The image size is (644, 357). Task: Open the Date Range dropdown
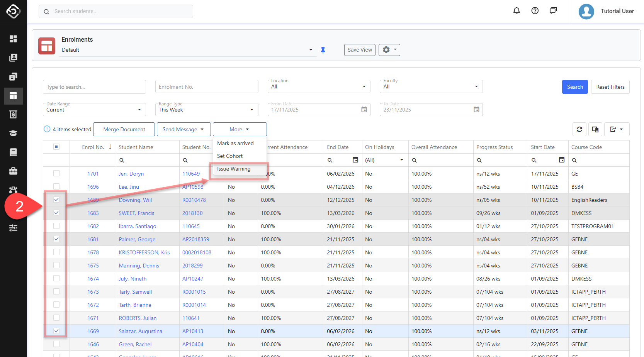point(94,110)
